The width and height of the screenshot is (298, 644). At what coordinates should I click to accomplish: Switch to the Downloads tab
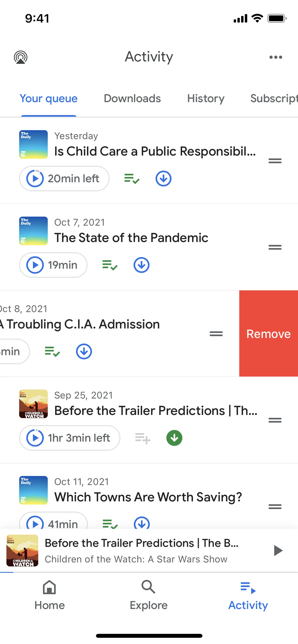pos(132,99)
